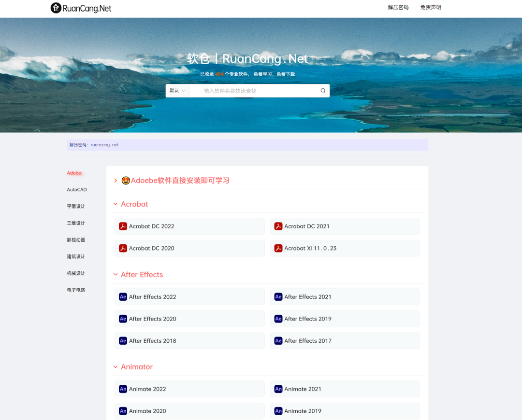Open the After Effects 2018 entry

(x=190, y=340)
